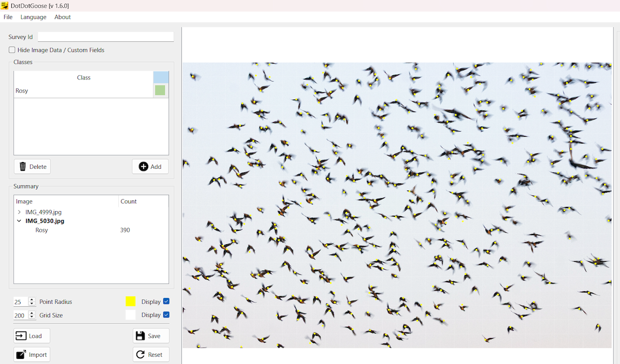Open the Language menu
The width and height of the screenshot is (620, 364).
coord(33,17)
